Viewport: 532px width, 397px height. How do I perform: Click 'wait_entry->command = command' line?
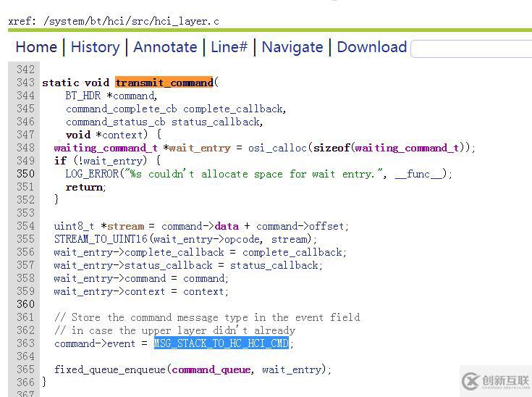tap(141, 278)
